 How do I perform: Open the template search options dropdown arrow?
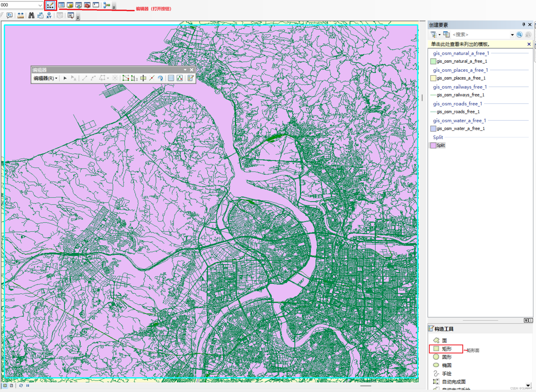512,35
